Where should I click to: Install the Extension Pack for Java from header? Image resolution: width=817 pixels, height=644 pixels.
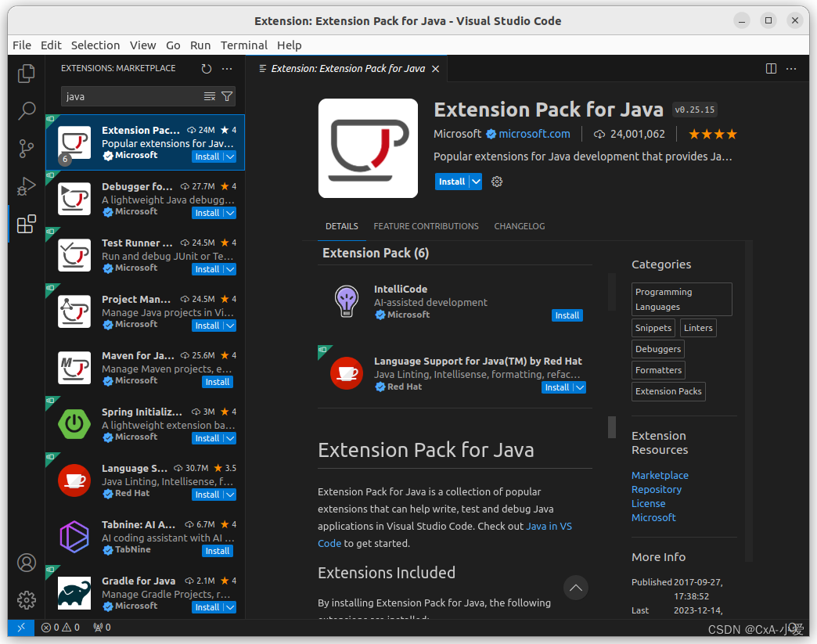click(x=452, y=182)
